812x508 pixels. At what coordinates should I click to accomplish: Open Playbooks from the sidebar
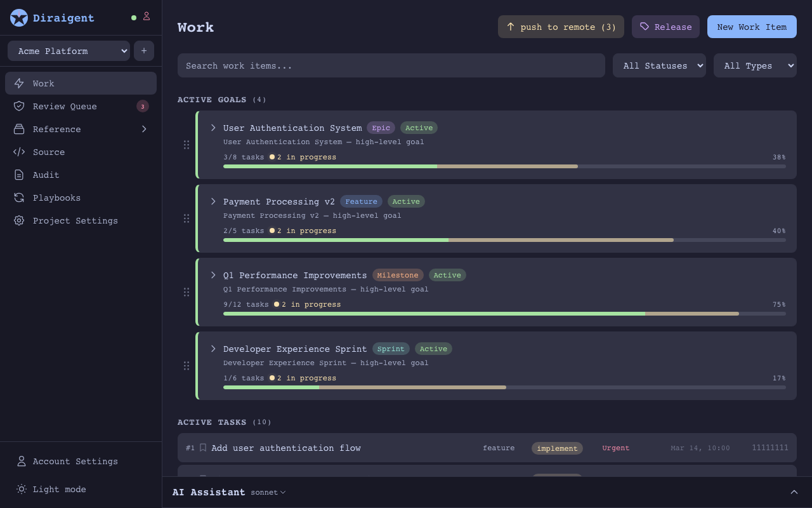[x=56, y=197]
